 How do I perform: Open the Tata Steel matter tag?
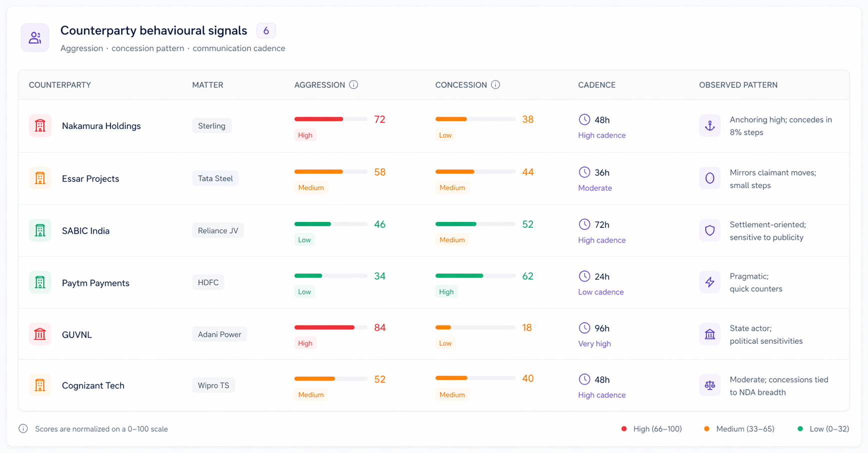215,178
